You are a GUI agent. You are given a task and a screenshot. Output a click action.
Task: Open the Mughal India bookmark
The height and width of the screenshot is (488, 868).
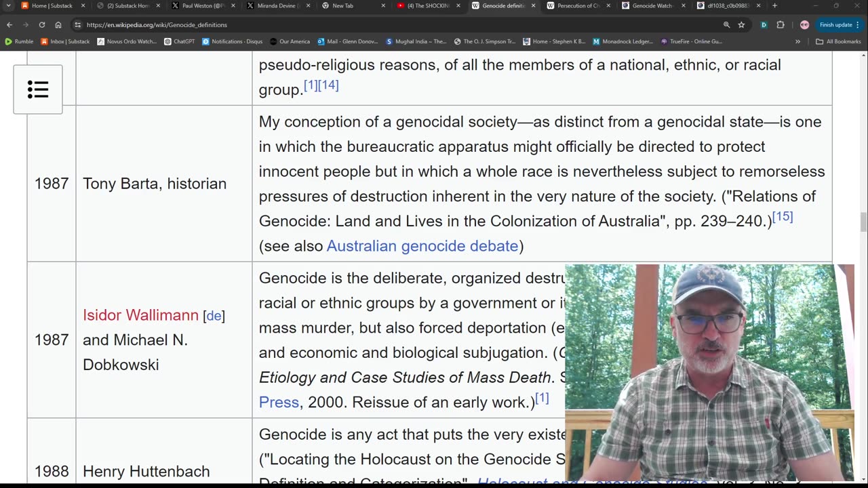(416, 41)
